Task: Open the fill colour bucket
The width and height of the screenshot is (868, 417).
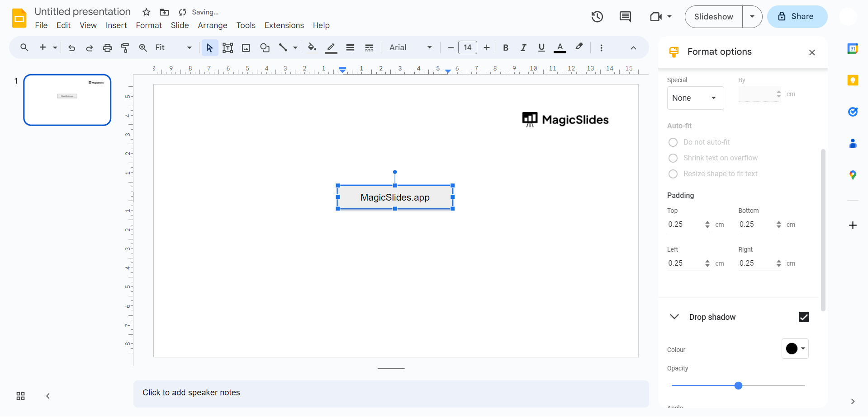Action: 312,47
